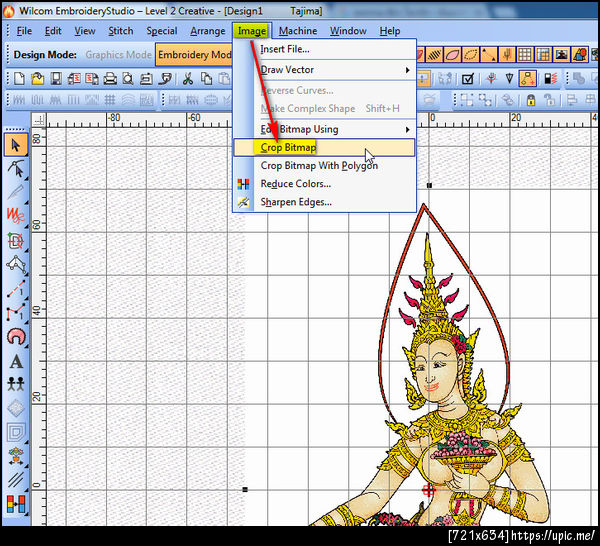
Task: Switch to Embroidery Mode button
Action: coord(194,55)
